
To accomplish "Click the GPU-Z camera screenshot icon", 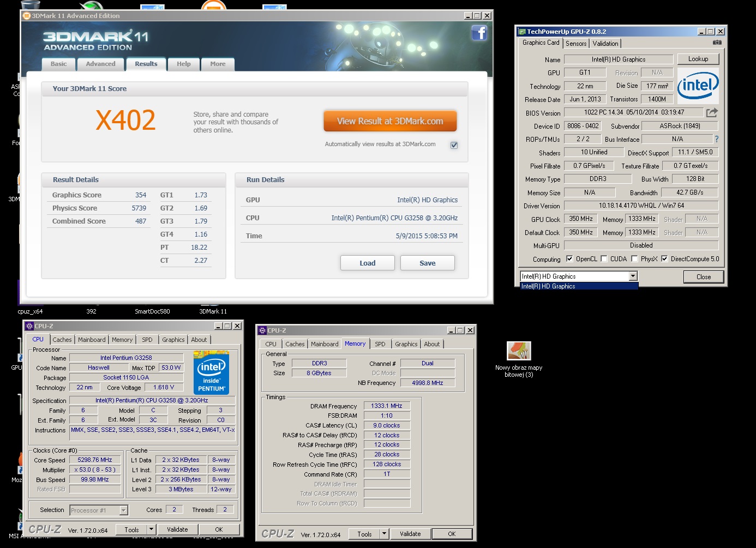I will coord(717,43).
